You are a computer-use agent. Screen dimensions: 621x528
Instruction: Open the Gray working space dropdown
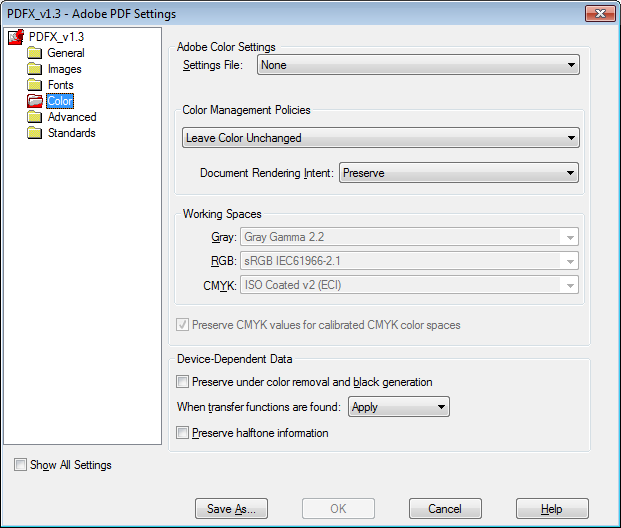(x=409, y=237)
